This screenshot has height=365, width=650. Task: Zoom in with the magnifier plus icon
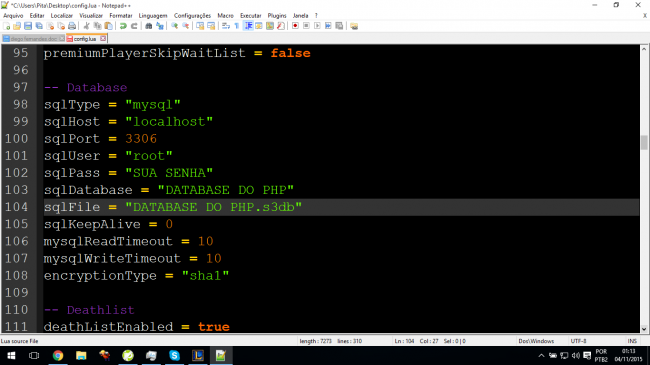(x=175, y=26)
